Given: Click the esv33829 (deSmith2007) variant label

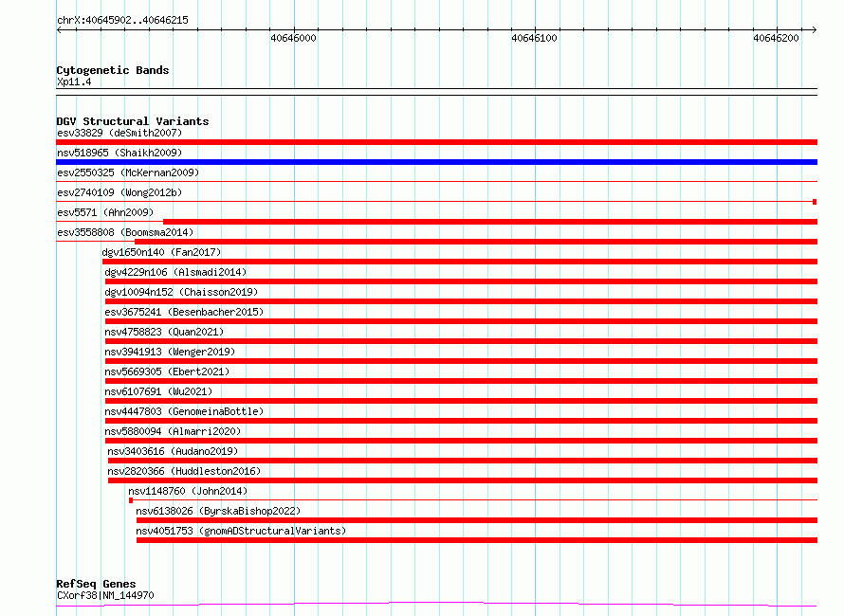Looking at the screenshot, I should pos(119,133).
